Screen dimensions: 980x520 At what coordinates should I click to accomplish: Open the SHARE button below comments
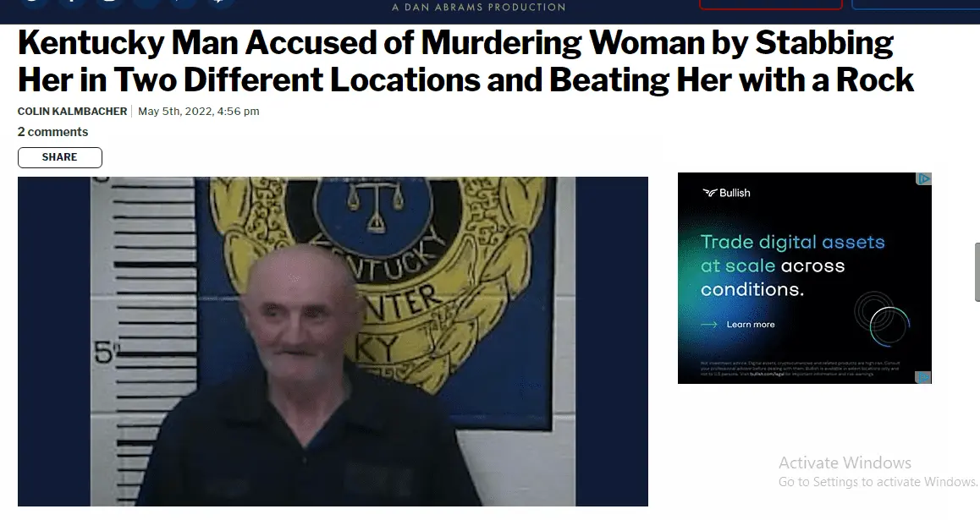(x=60, y=157)
